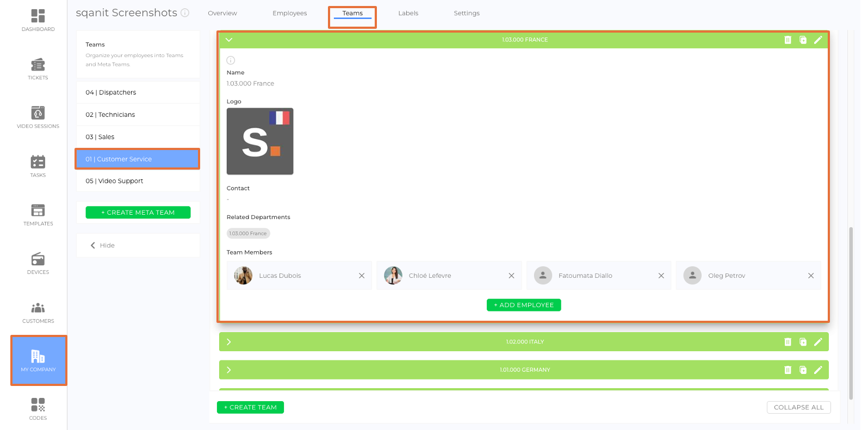The image size is (868, 430).
Task: Duplicate the 1.02.000 Italy team
Action: (803, 342)
